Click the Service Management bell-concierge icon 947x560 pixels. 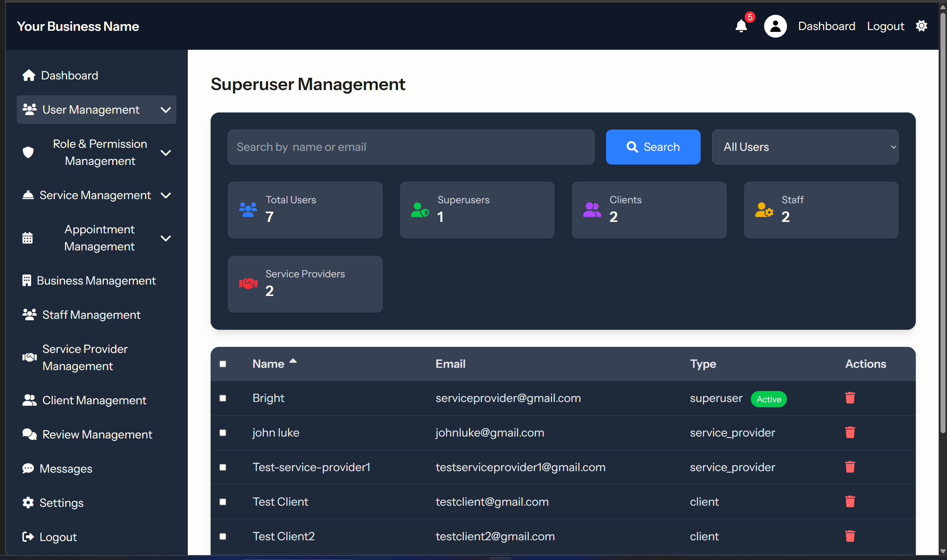[28, 195]
